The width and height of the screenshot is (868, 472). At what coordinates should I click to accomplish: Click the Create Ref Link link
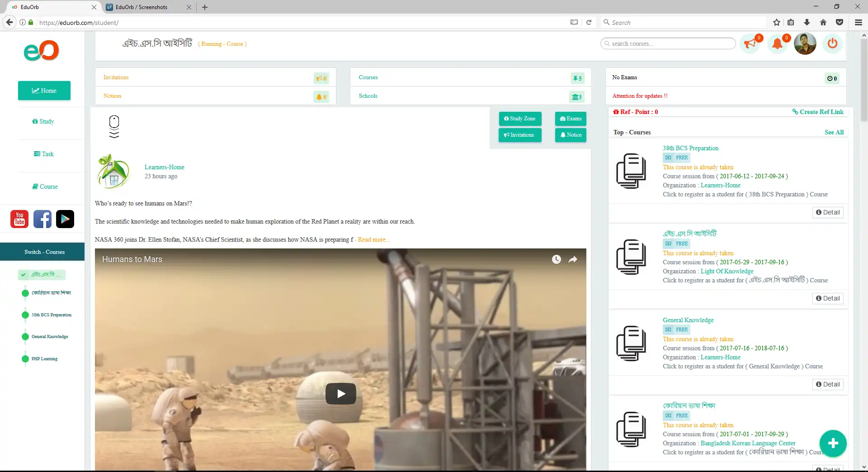[818, 112]
